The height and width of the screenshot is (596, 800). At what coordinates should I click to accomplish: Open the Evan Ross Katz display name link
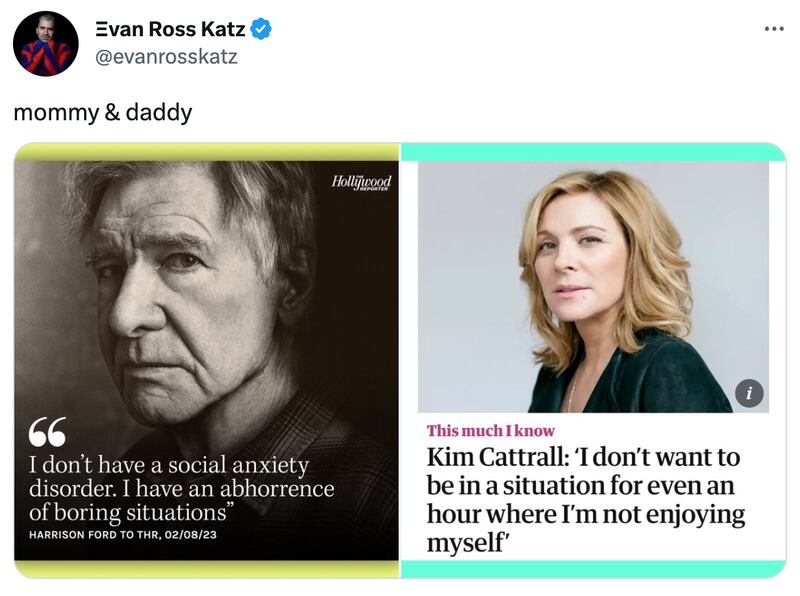(169, 30)
